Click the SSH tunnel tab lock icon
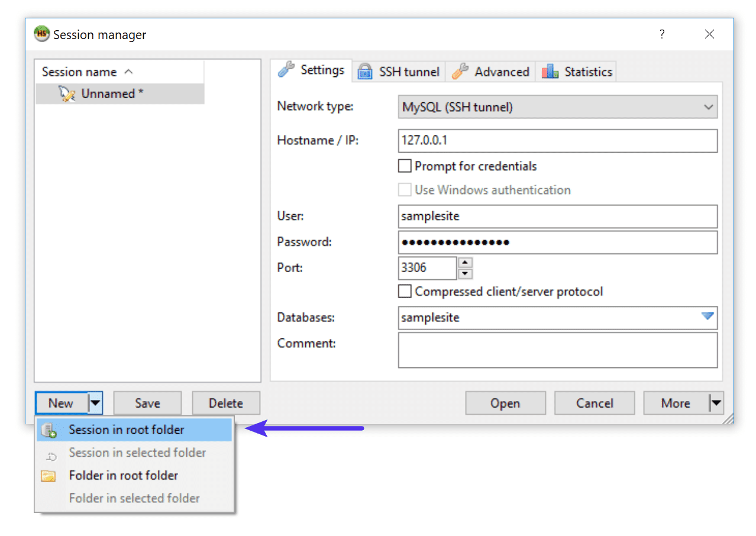The image size is (756, 536). click(x=366, y=71)
